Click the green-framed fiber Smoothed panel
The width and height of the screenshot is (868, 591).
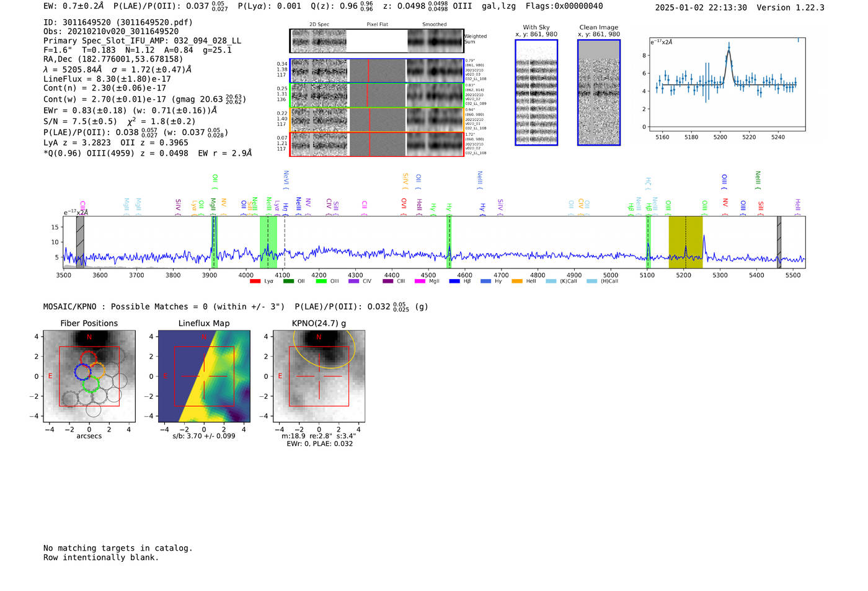[435, 96]
